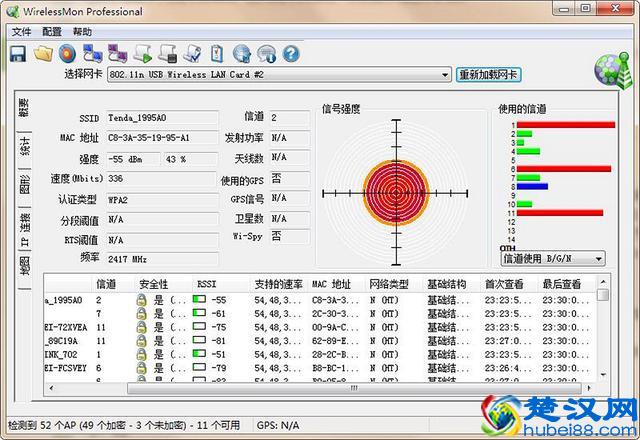Open the 帮助 menu

pyautogui.click(x=82, y=32)
